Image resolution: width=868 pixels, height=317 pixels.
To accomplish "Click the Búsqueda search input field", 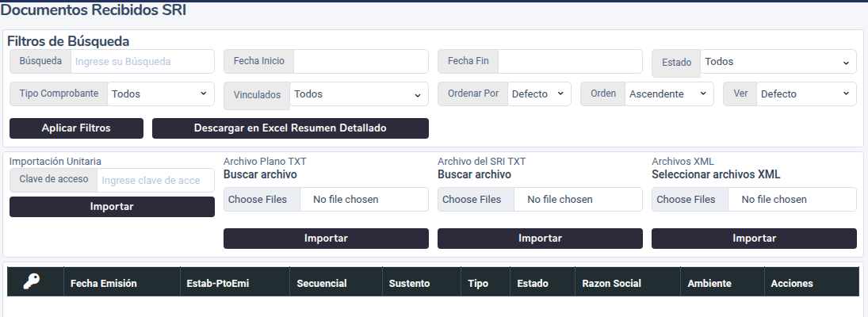I will click(x=142, y=61).
